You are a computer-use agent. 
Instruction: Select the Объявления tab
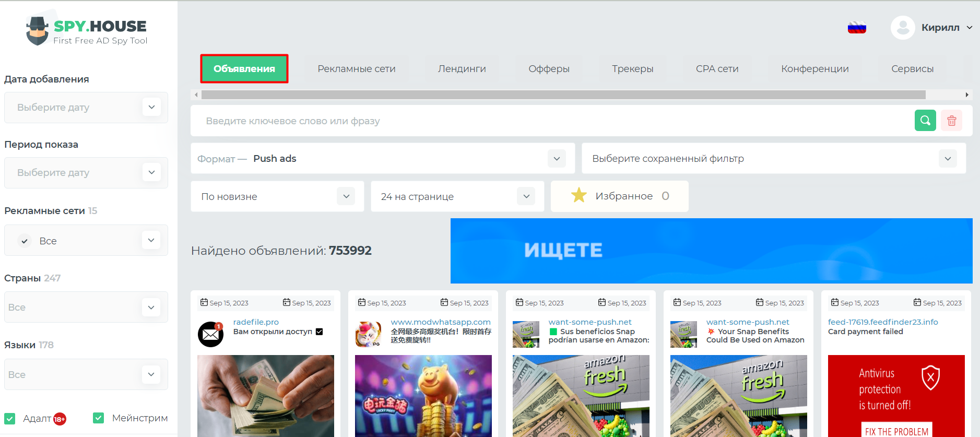pyautogui.click(x=244, y=68)
